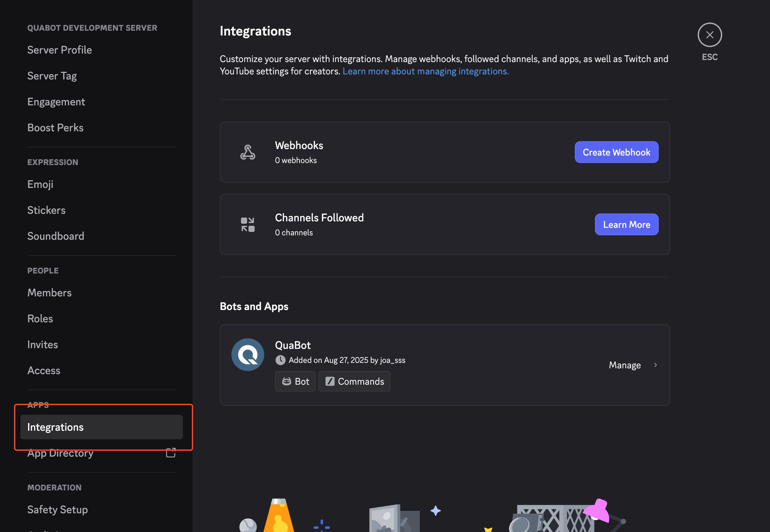The height and width of the screenshot is (532, 770).
Task: Click the Commands slash icon
Action: point(330,381)
